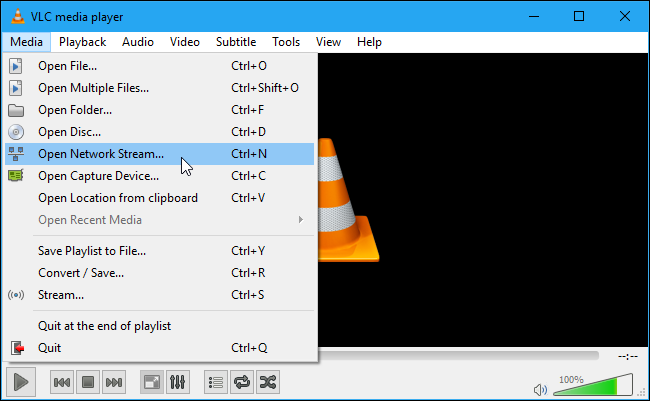
Task: Click the Play button
Action: (21, 382)
